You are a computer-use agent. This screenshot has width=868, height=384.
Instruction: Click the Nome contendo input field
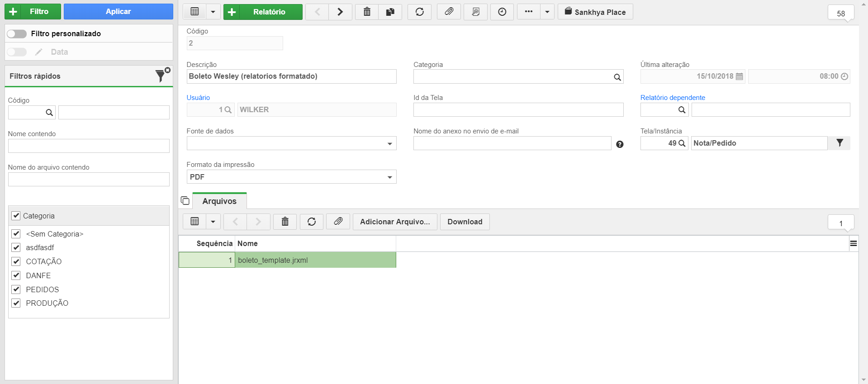tap(89, 146)
